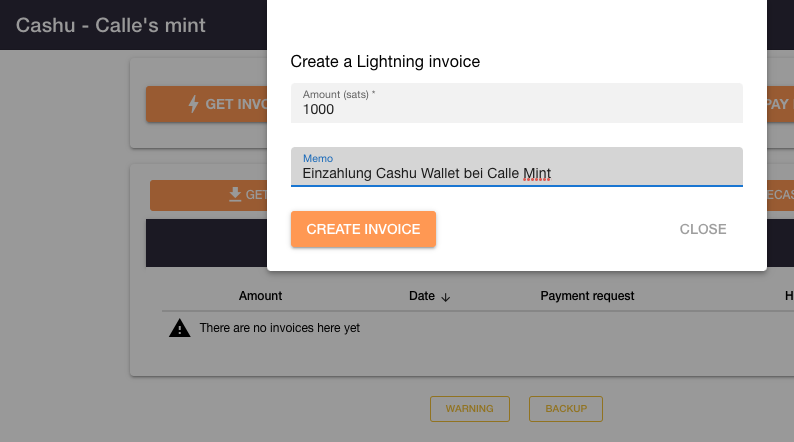Screen dimensions: 794x442
Task: Click the lightning bolt icon on Get Invoice
Action: click(193, 104)
